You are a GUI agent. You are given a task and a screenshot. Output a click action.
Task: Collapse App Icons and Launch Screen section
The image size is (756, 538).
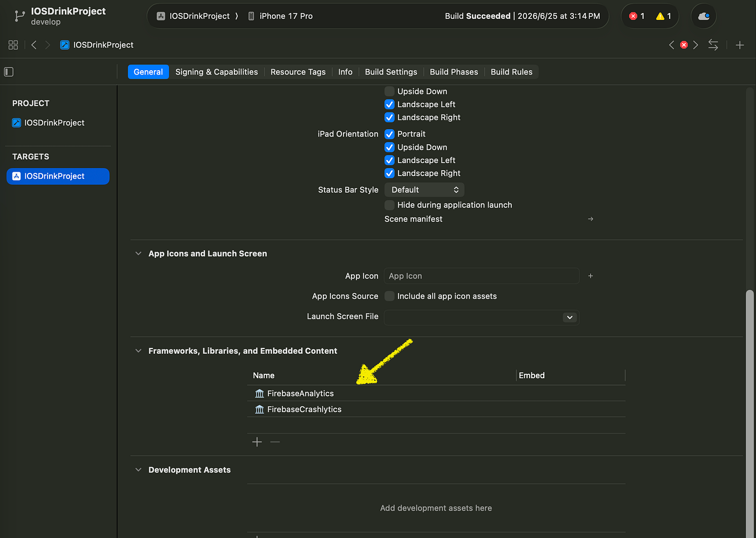pyautogui.click(x=138, y=253)
